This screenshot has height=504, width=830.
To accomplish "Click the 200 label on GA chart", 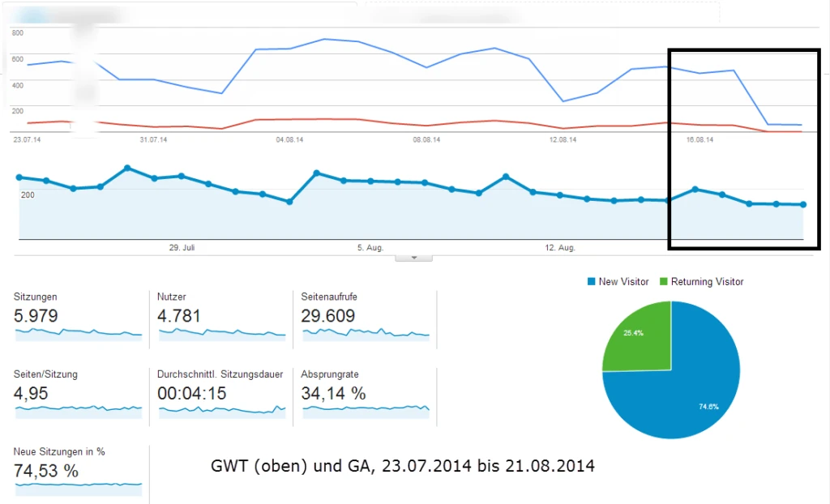I will (28, 194).
